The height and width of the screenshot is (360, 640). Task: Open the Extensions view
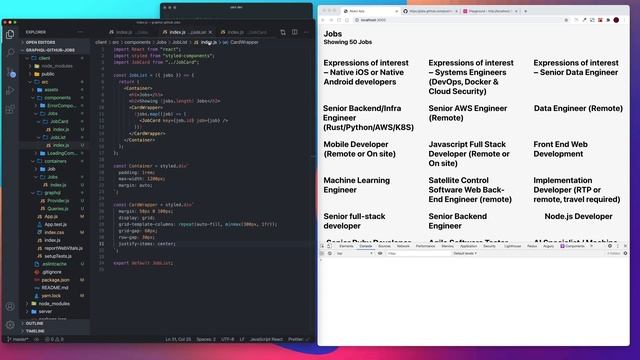tap(10, 109)
